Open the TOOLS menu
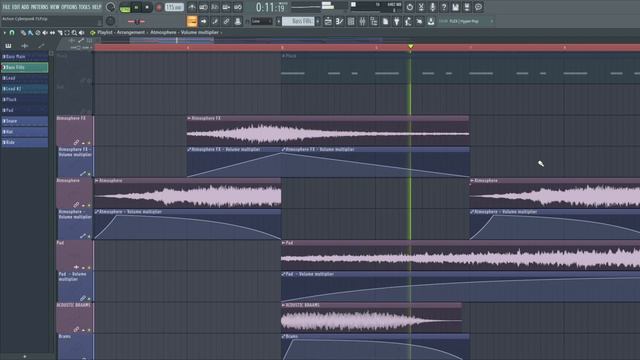Viewport: 640px width, 360px height. [x=84, y=7]
